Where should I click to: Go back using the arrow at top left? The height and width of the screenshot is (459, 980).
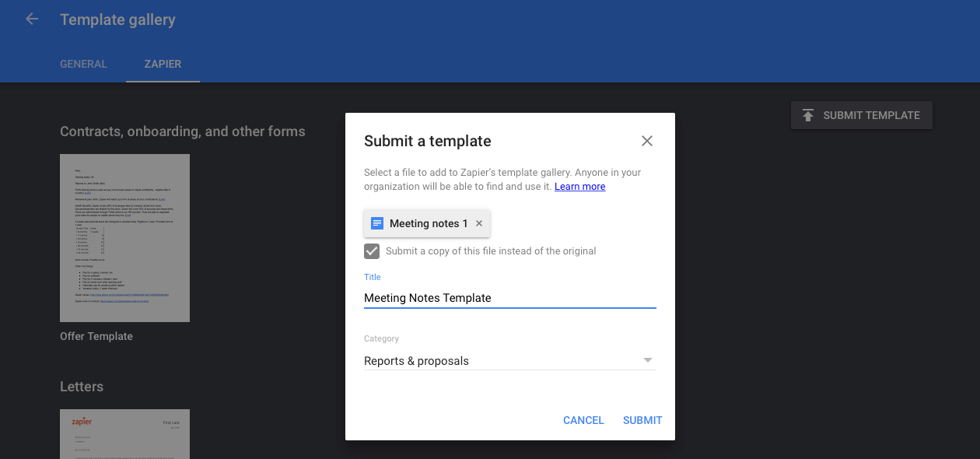click(x=31, y=19)
